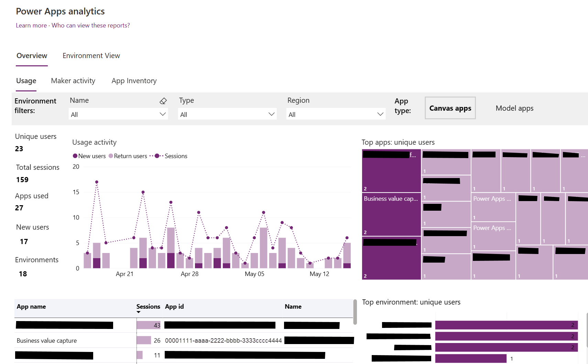Toggle the Sessions legend marker
Image resolution: width=588 pixels, height=364 pixels.
click(x=157, y=156)
